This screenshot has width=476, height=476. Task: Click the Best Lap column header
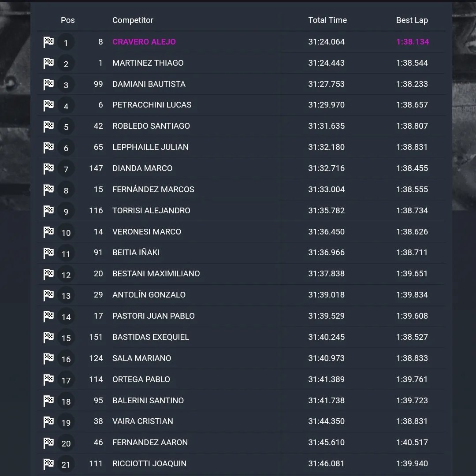(x=412, y=20)
